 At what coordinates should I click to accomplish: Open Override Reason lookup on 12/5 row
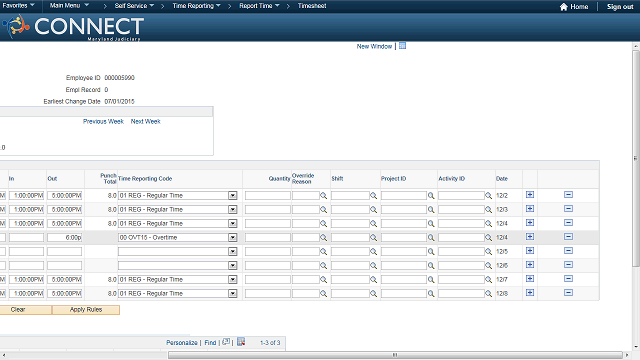click(x=324, y=252)
